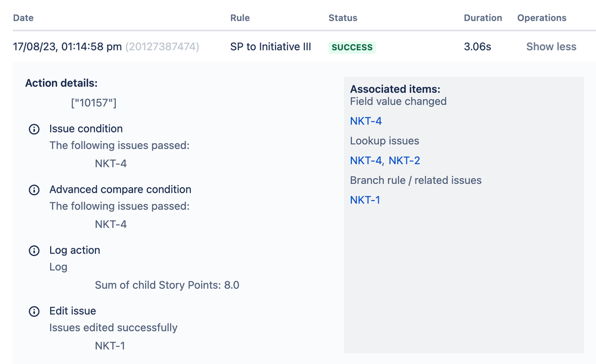
Task: Click the info icon beside Issue condition
Action: coord(34,129)
